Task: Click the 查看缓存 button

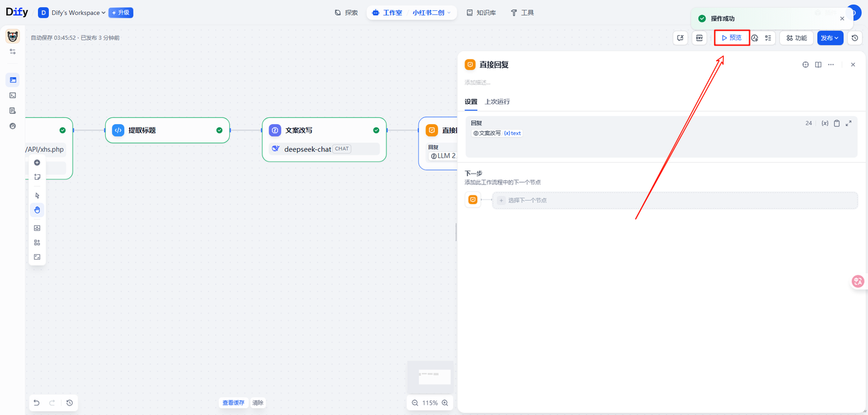Action: click(233, 403)
